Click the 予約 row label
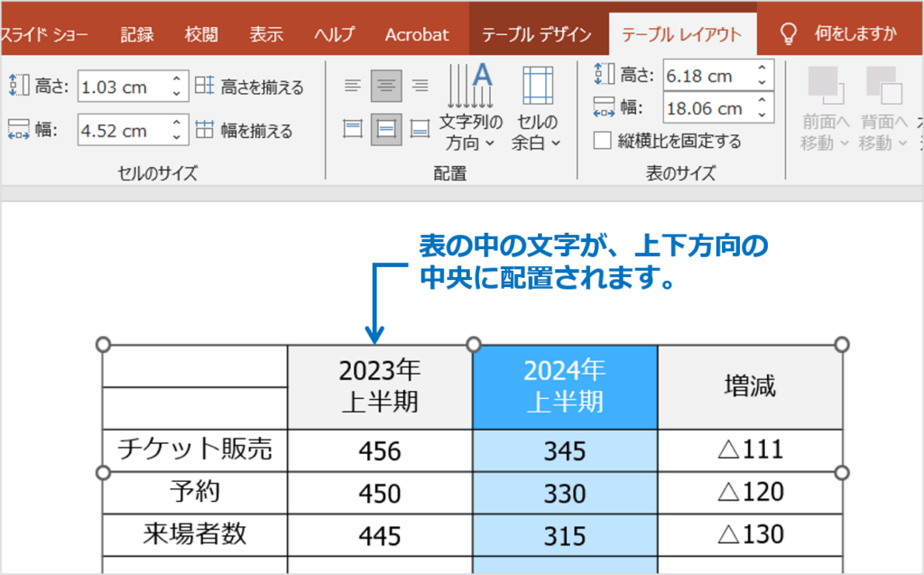 coord(195,491)
